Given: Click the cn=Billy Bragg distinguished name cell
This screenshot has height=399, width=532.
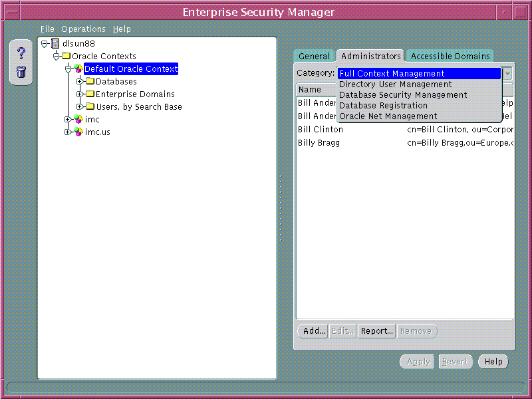Looking at the screenshot, I should click(x=460, y=143).
